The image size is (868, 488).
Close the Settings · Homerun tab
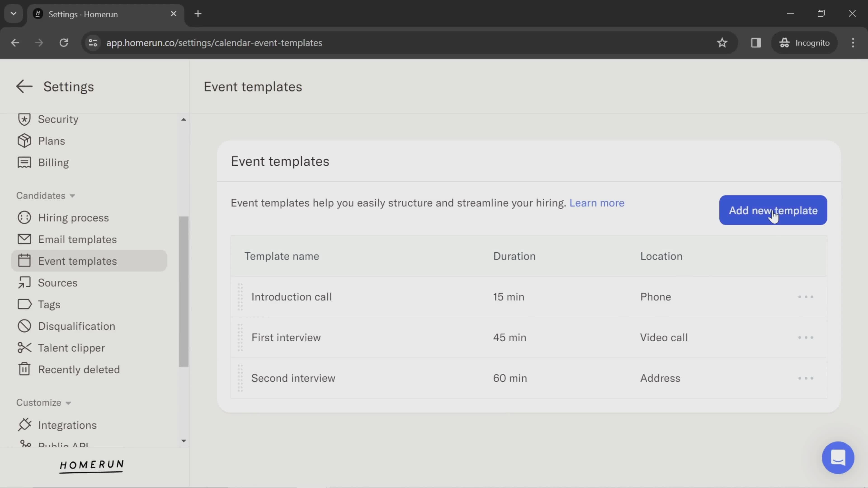[174, 14]
